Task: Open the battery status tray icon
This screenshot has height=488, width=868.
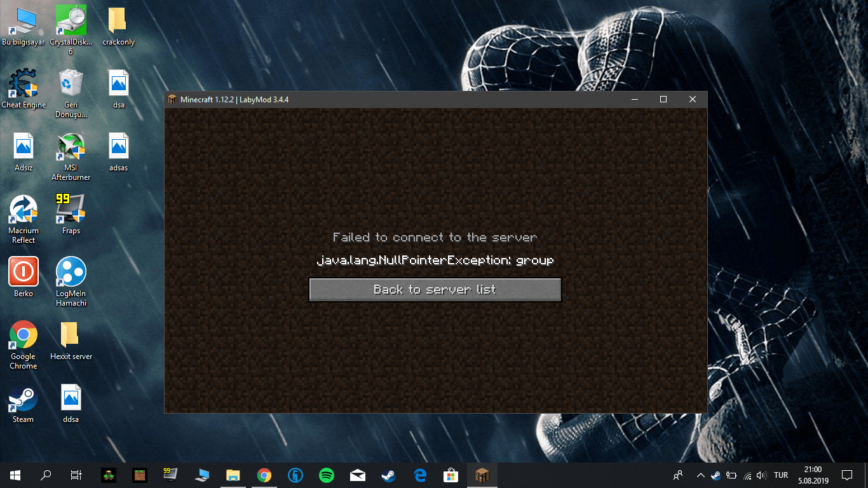Action: (731, 475)
